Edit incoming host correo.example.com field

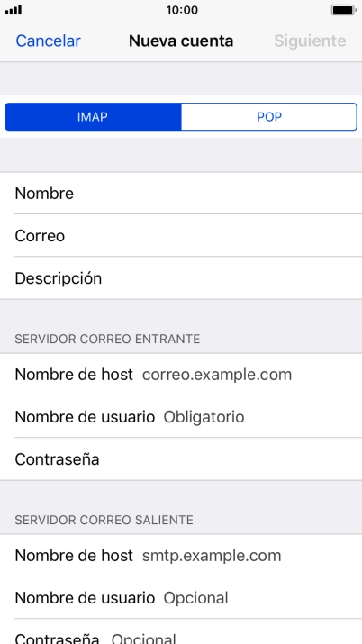181,375
